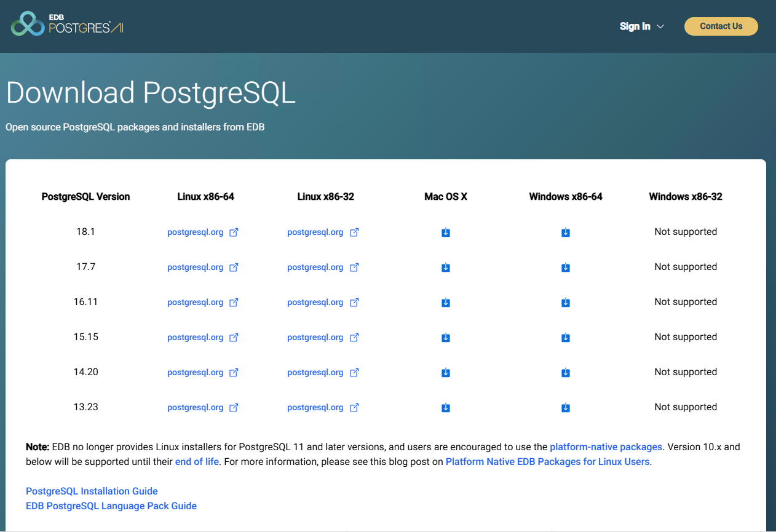Click the Linux x86-64 column header
The height and width of the screenshot is (532, 776).
pos(205,197)
